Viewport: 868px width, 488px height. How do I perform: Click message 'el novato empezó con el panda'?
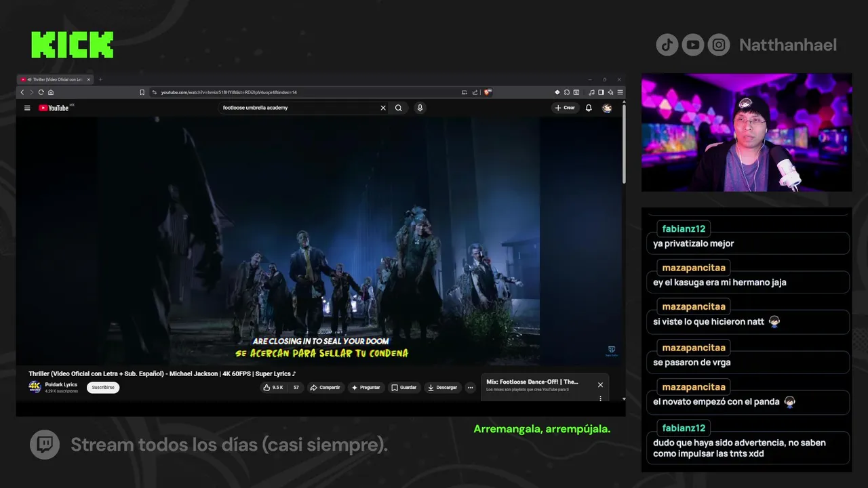pos(717,401)
